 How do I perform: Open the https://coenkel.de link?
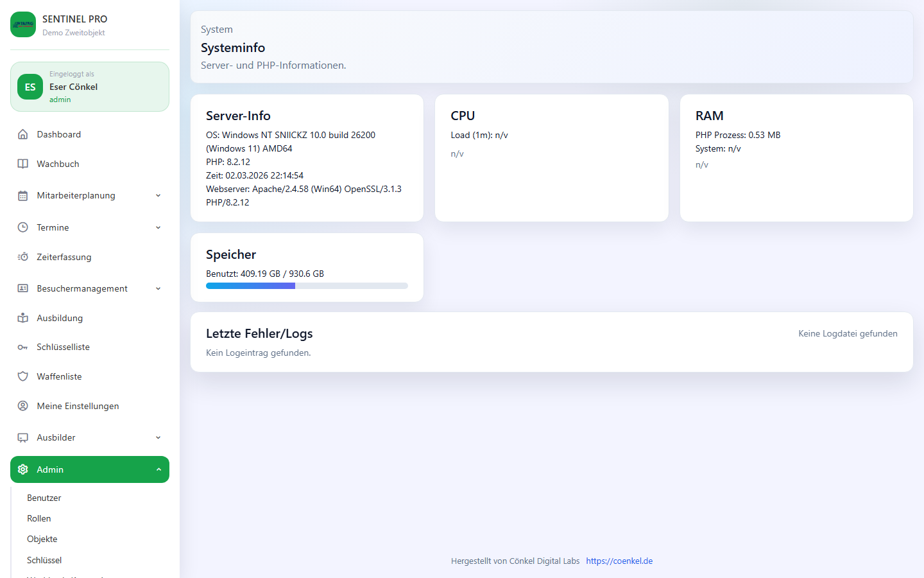coord(619,561)
